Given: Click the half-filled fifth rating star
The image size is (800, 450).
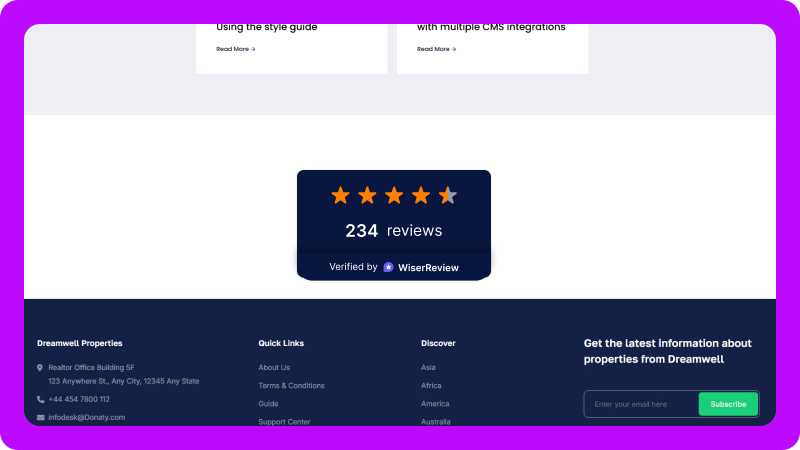Looking at the screenshot, I should (448, 195).
